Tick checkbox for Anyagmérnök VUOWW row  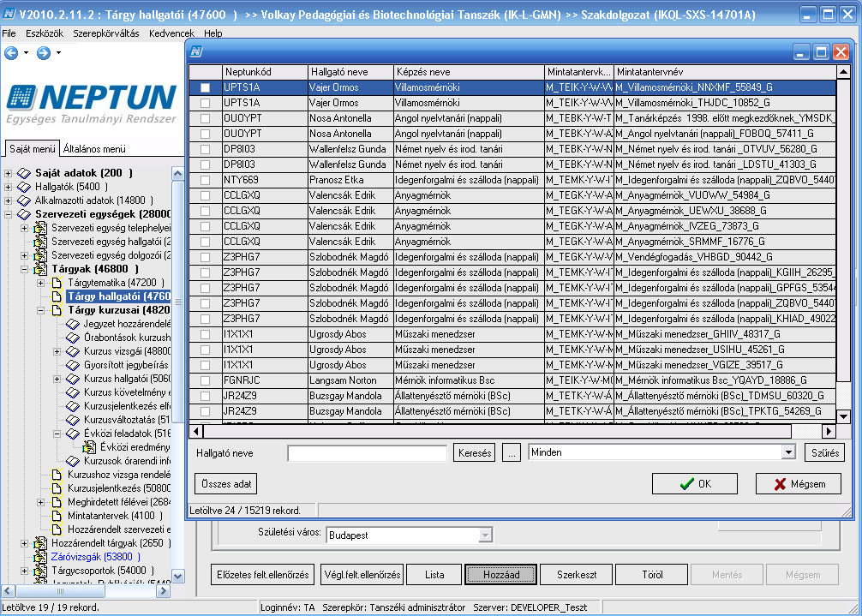pos(205,195)
